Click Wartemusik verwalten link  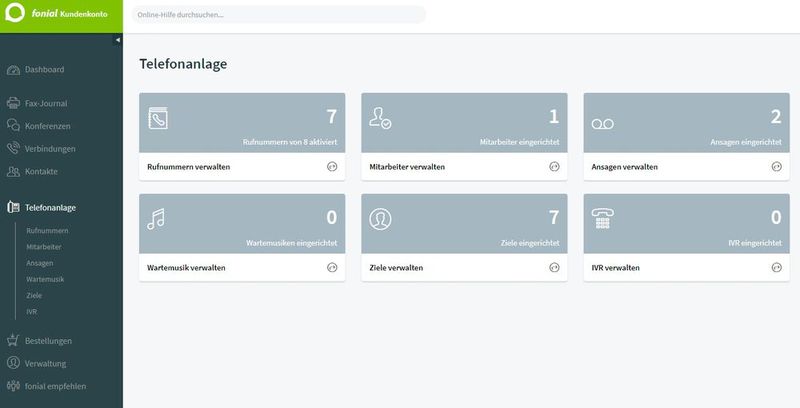coord(186,268)
